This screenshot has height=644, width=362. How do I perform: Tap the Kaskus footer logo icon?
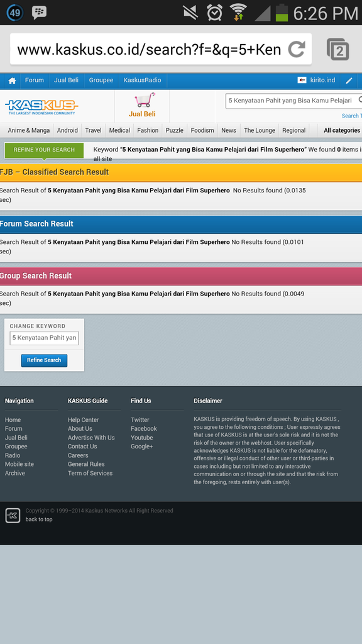(13, 516)
